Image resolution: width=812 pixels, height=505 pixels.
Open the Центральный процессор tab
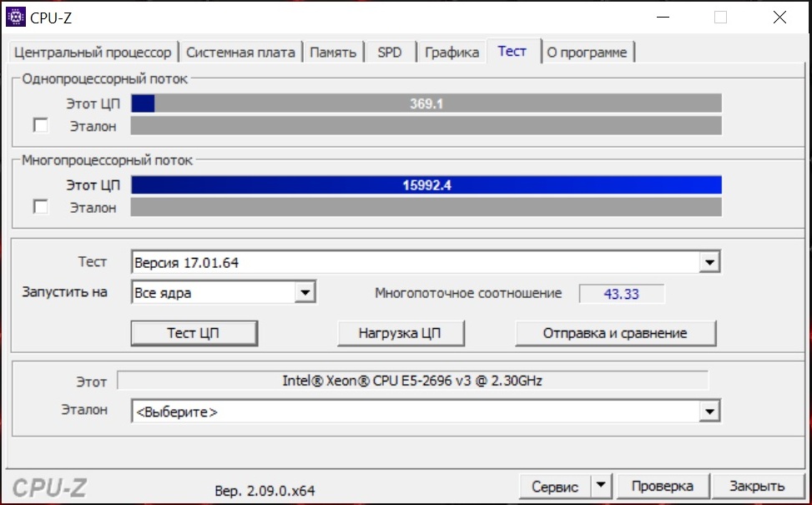coord(93,53)
